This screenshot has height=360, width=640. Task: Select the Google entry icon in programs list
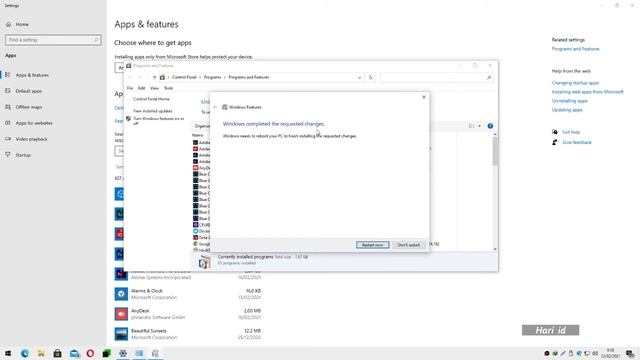pos(196,244)
